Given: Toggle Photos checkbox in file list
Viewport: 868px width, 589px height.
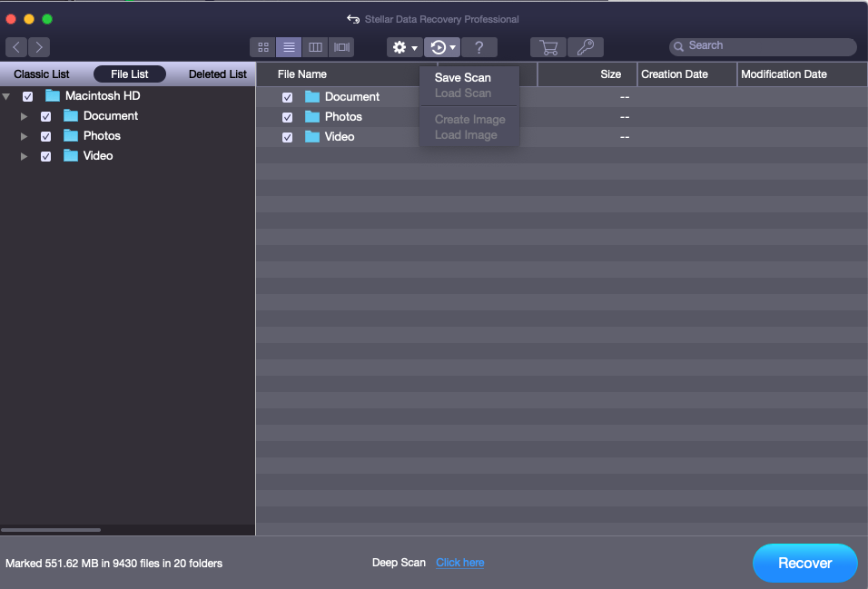Looking at the screenshot, I should (x=287, y=117).
